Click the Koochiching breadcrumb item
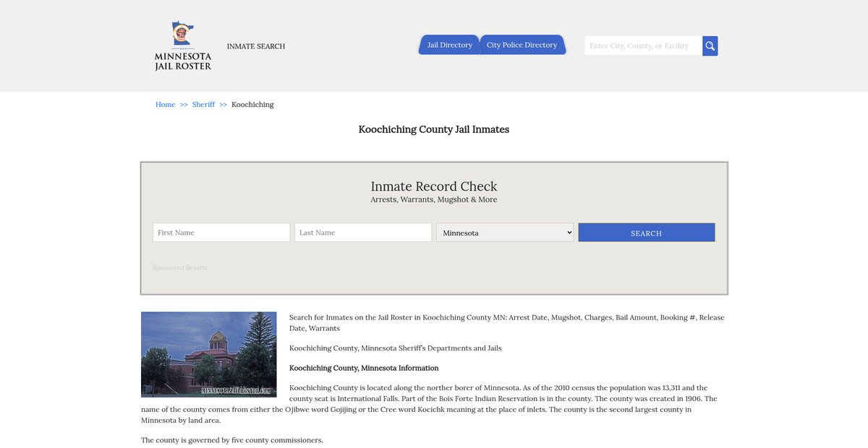This screenshot has height=448, width=868. pos(252,105)
